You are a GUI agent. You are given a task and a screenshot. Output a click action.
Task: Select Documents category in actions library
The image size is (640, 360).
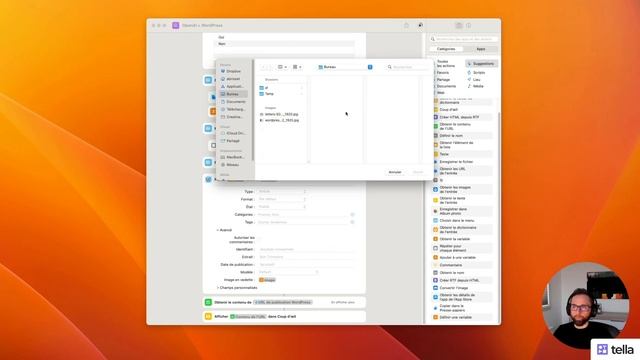pyautogui.click(x=447, y=86)
